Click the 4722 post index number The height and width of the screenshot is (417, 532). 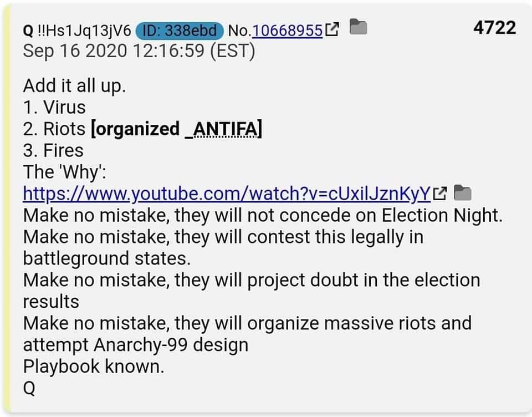tap(495, 28)
